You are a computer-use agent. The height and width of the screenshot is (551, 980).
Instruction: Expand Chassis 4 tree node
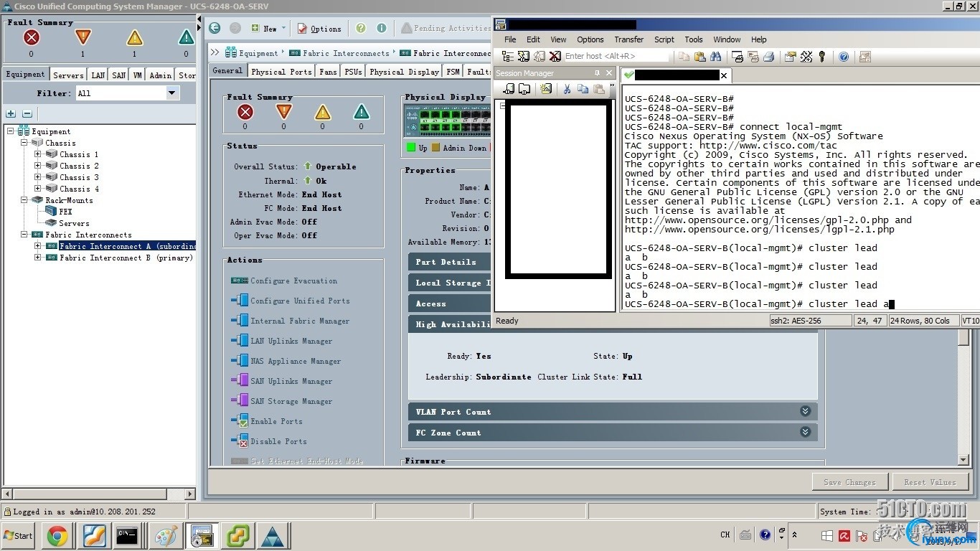(37, 189)
